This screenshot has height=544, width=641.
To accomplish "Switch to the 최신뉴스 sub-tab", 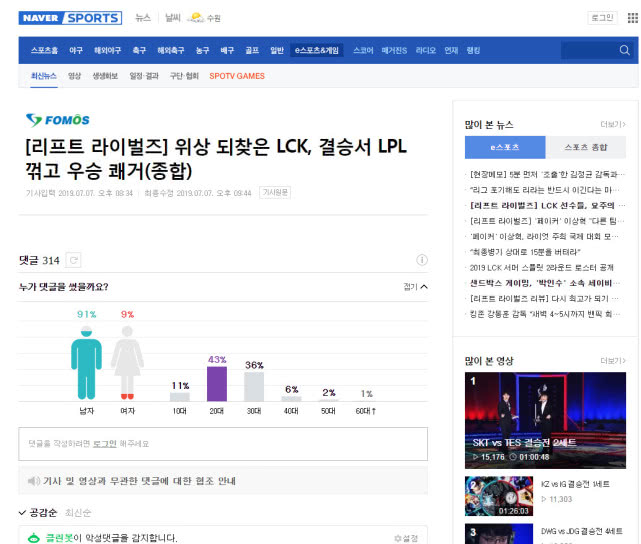I will click(x=44, y=76).
